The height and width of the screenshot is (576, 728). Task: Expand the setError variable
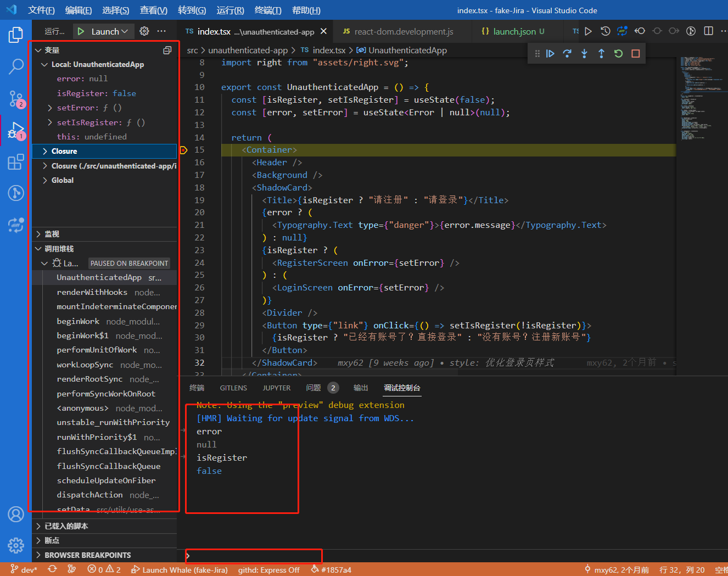(104, 108)
